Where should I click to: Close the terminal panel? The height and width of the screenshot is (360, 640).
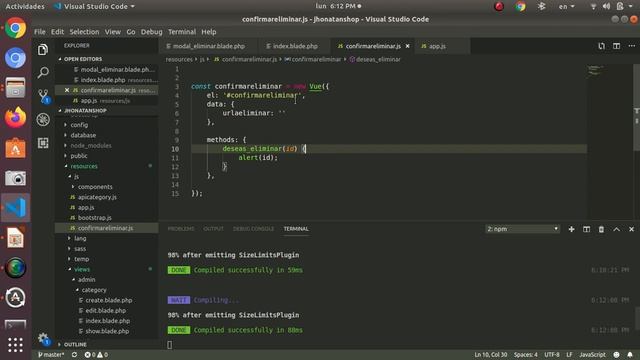(631, 229)
